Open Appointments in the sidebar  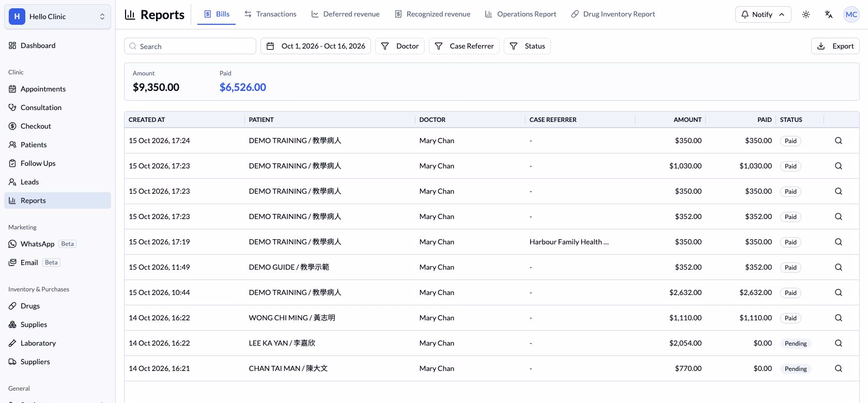57,89
